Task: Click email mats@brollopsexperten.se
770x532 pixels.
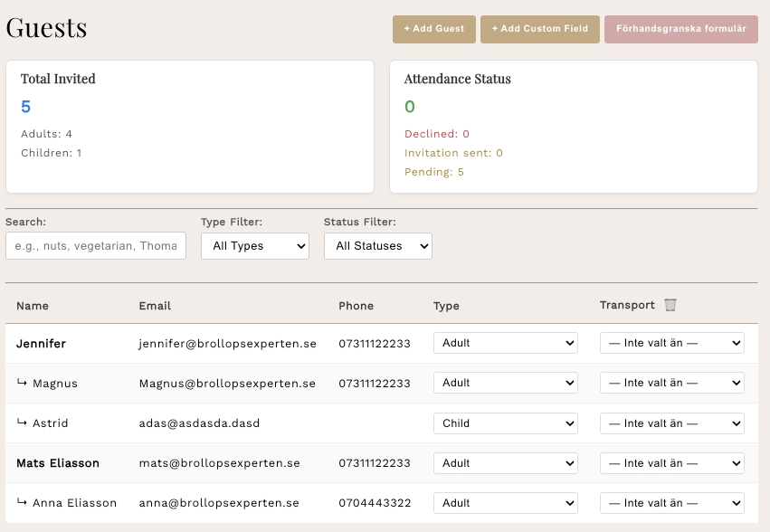Action: [220, 463]
